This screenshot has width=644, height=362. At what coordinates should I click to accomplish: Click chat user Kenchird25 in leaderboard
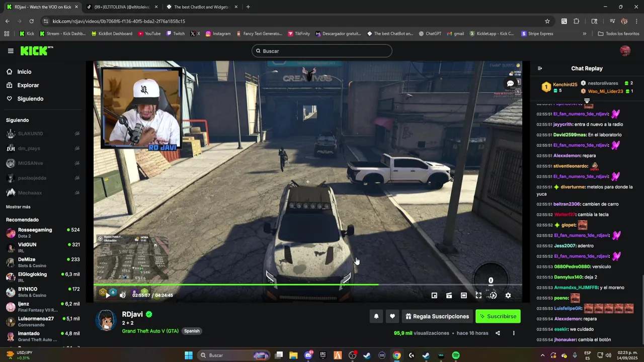(565, 84)
